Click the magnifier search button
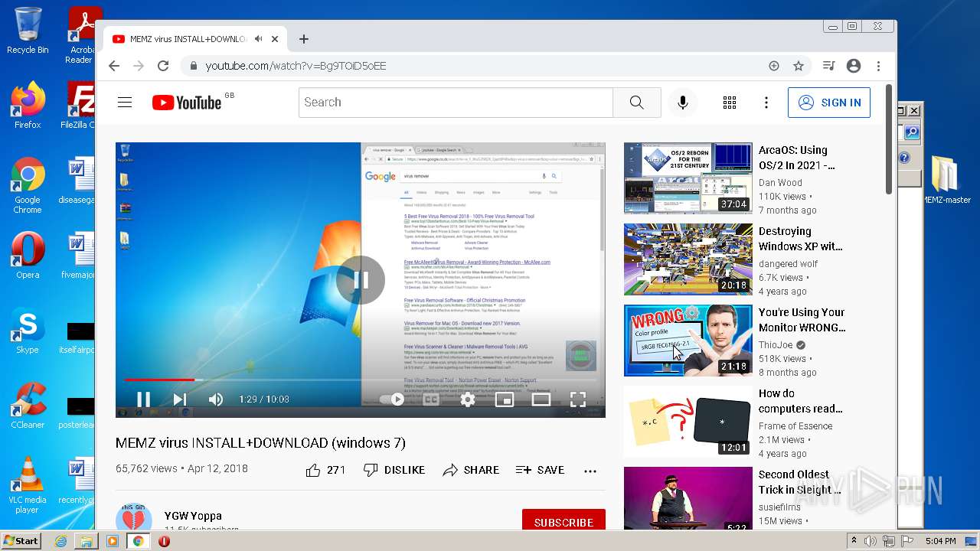Viewport: 980px width, 551px height. pos(637,103)
